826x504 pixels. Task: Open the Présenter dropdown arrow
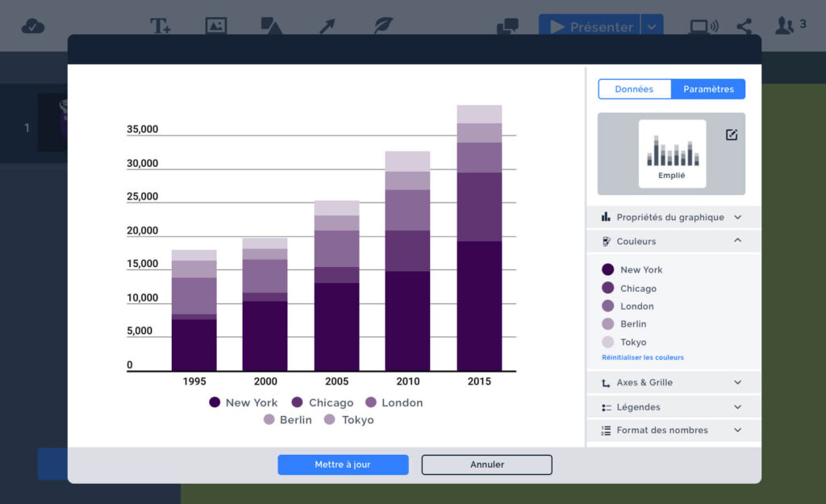coord(652,25)
